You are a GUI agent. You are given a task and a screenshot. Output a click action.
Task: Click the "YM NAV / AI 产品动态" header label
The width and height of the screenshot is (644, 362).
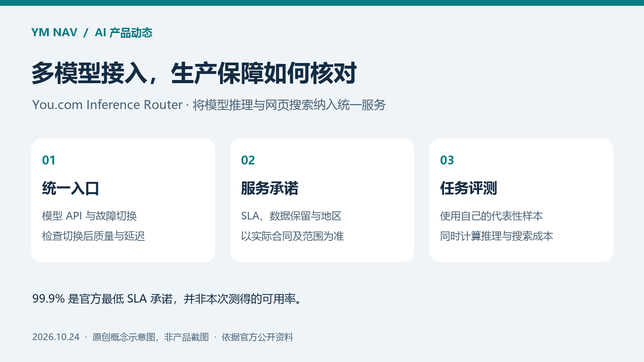pyautogui.click(x=92, y=33)
